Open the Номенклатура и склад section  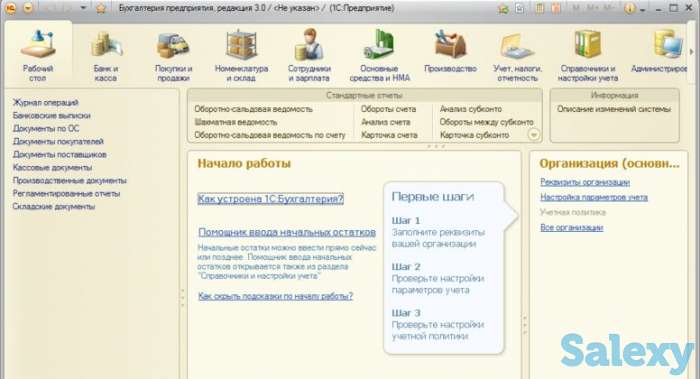242,54
